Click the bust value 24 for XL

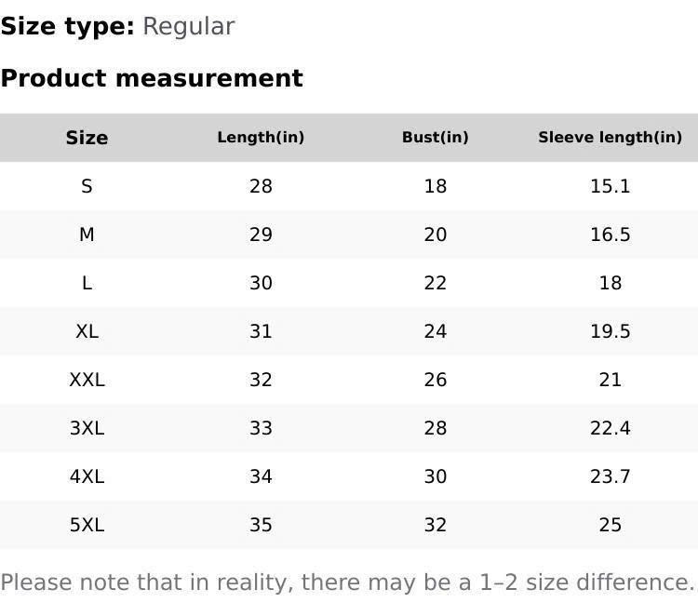coord(435,331)
